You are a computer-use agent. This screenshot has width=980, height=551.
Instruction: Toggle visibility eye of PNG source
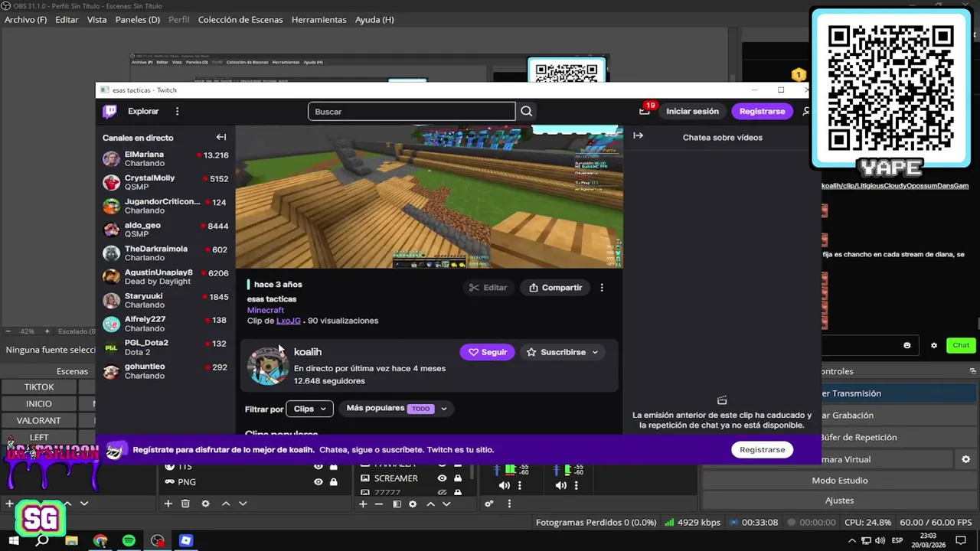pyautogui.click(x=318, y=482)
